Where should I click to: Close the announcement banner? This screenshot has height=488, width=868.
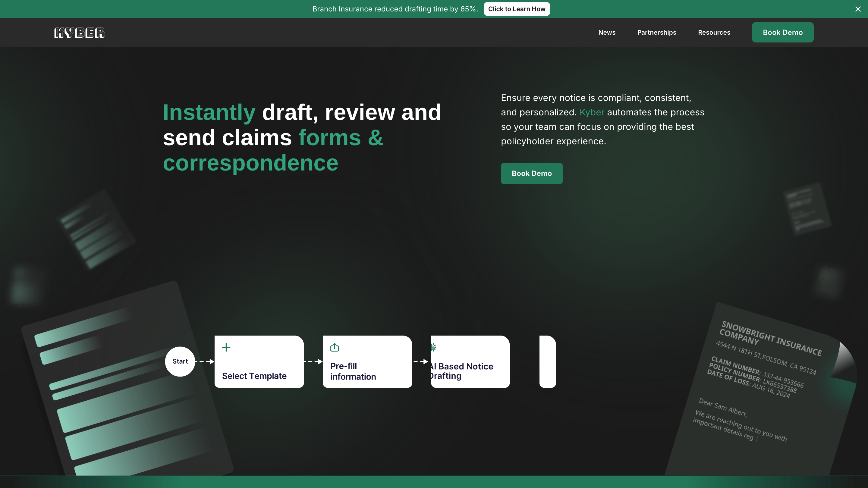pos(858,9)
